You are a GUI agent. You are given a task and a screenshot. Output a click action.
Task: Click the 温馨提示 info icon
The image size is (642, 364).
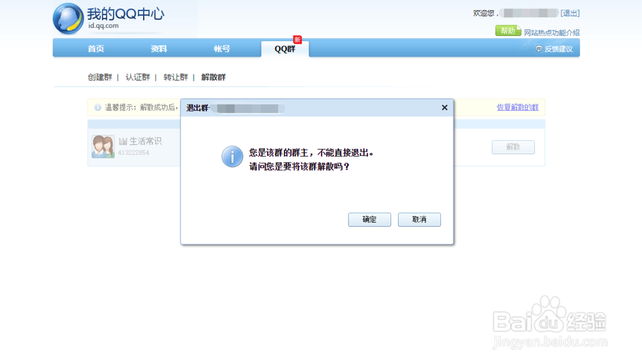click(98, 107)
